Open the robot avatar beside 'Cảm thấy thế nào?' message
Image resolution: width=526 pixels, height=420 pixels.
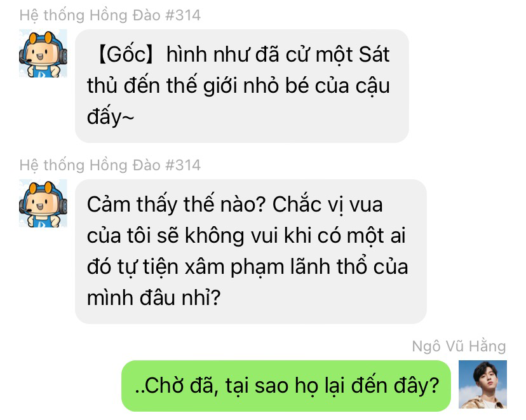click(x=43, y=203)
